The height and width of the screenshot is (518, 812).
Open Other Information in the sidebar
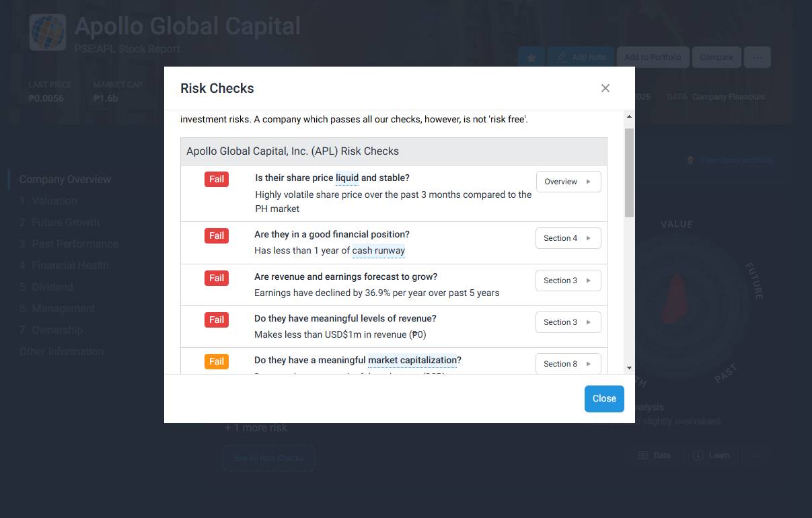pos(61,352)
